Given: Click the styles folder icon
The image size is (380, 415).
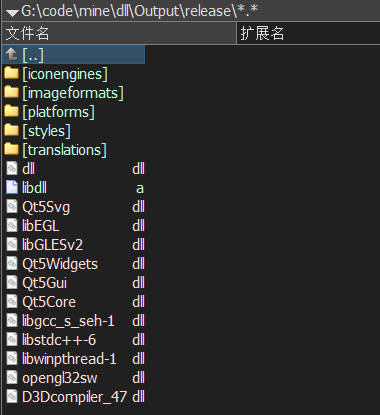Looking at the screenshot, I should tap(12, 130).
